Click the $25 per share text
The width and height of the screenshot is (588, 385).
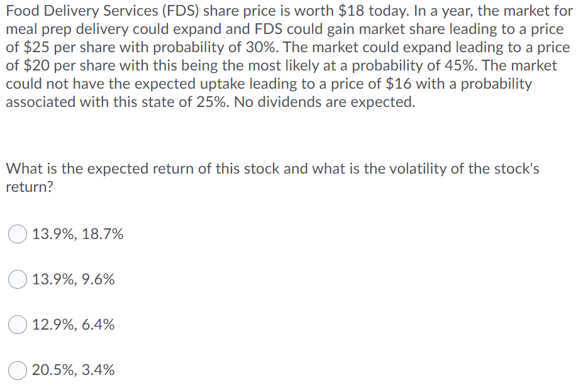pos(62,47)
